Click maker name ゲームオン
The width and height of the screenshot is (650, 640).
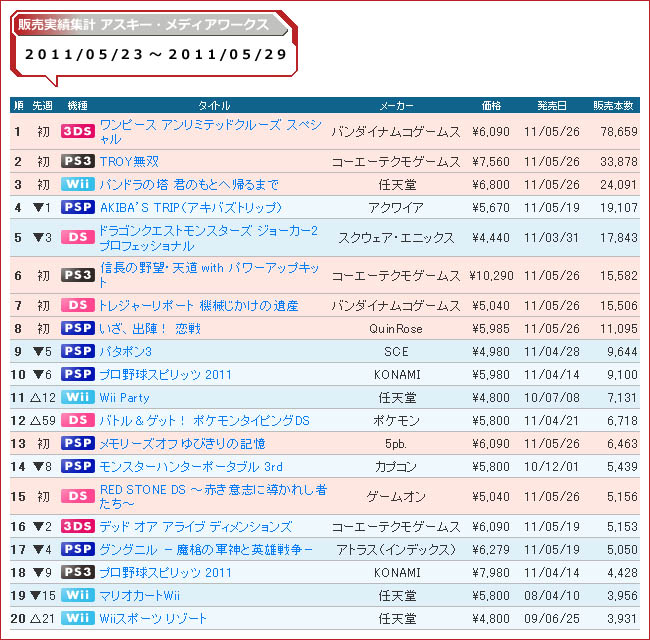pyautogui.click(x=396, y=497)
